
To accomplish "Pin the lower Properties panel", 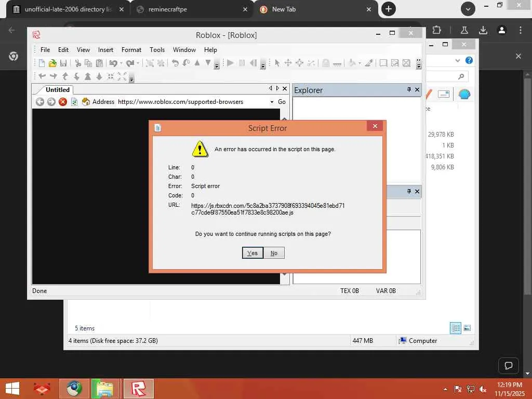I will point(409,191).
